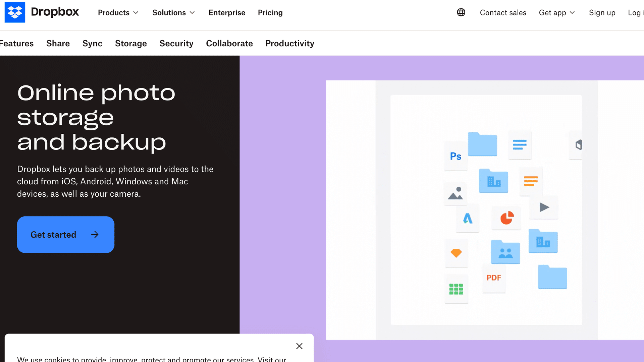Go to the Features tab

pos(17,43)
